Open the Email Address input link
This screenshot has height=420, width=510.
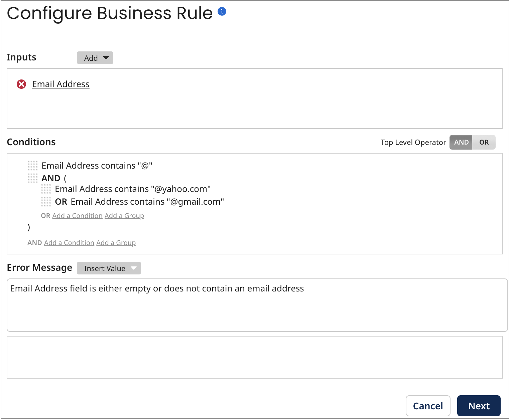click(x=60, y=84)
